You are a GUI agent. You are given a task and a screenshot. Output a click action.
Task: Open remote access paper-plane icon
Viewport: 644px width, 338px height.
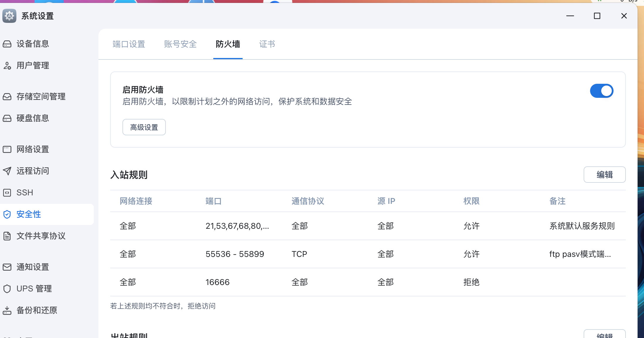7,171
